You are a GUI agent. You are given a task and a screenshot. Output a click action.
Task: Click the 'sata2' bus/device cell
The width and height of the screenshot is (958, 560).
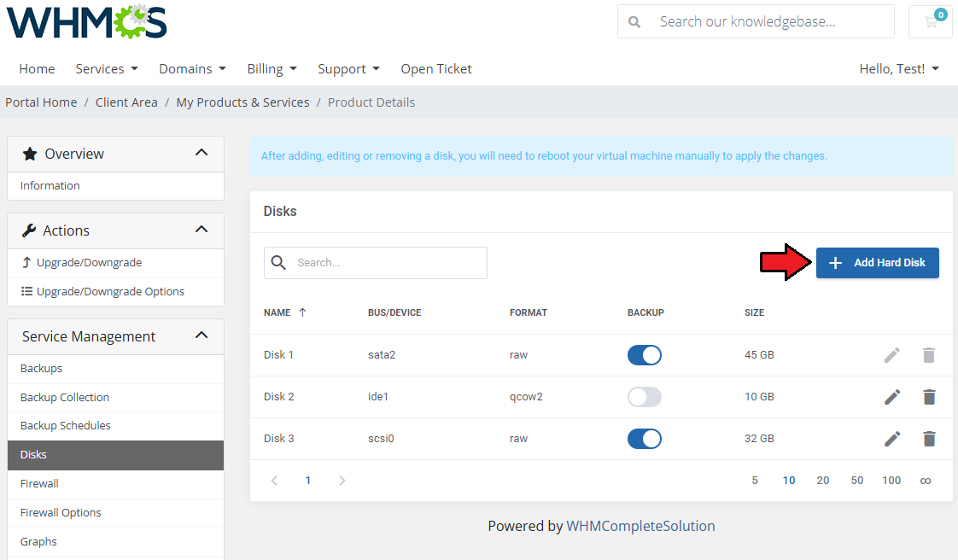[382, 355]
